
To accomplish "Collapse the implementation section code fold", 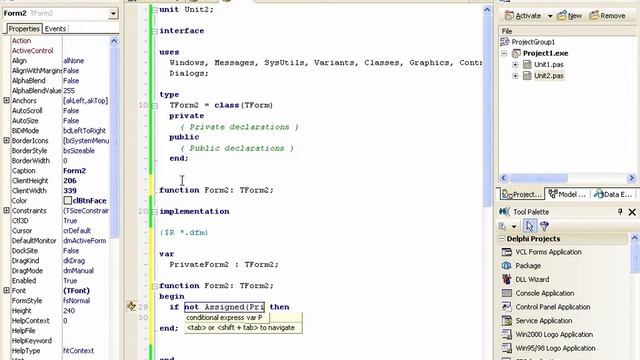I will click(155, 211).
